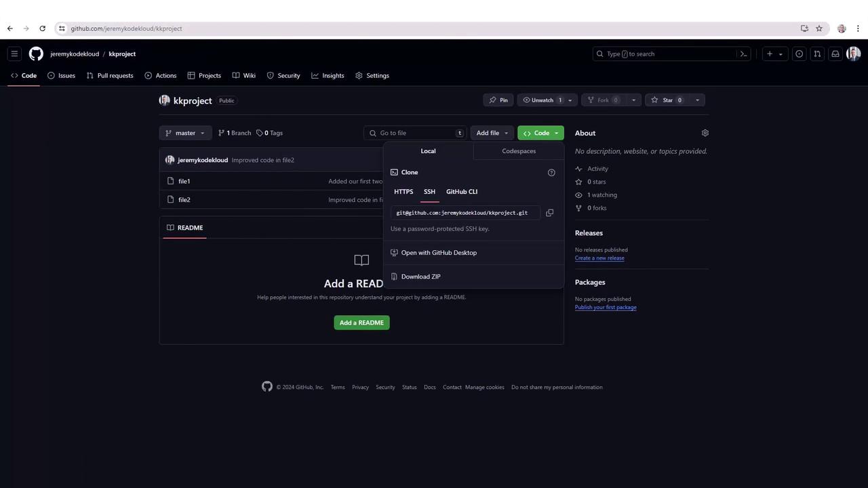The width and height of the screenshot is (868, 488).
Task: Select the Local tab in clone panel
Action: pos(428,151)
